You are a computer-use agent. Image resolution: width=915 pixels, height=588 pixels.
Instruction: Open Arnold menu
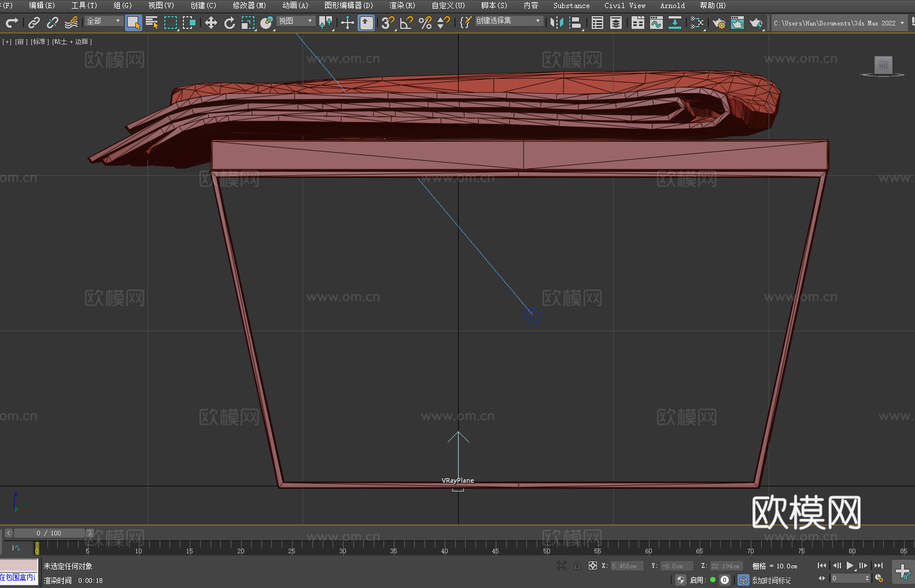point(673,5)
